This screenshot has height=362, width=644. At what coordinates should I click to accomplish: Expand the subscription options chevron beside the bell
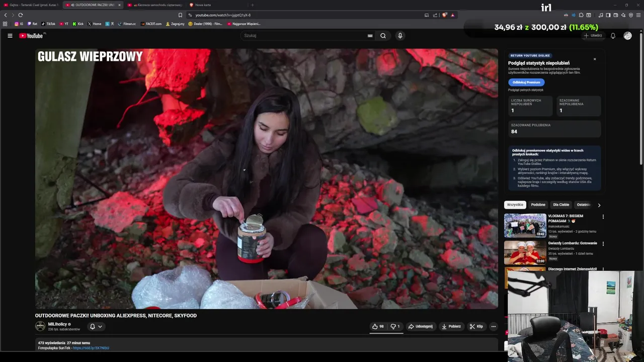[x=100, y=326]
